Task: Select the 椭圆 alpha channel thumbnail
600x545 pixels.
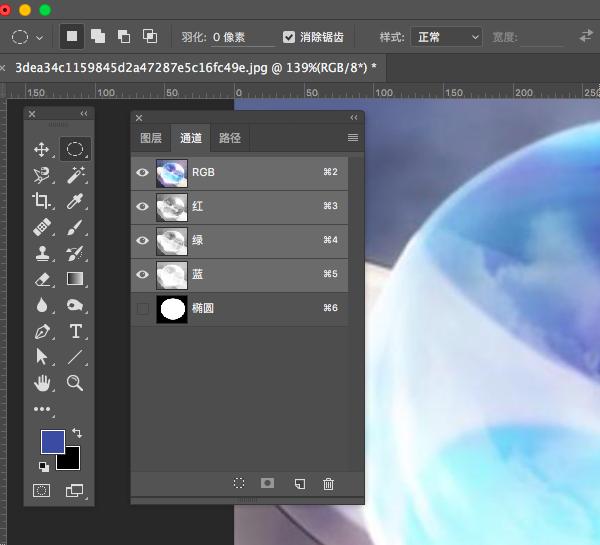Action: pyautogui.click(x=172, y=309)
